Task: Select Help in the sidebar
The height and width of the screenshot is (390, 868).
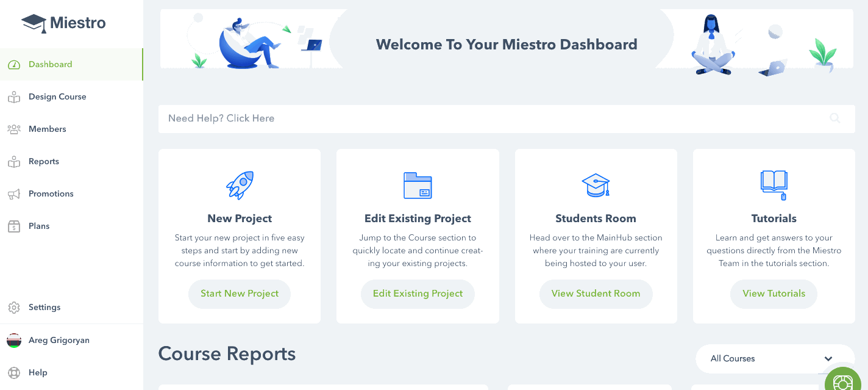Action: pos(71,373)
